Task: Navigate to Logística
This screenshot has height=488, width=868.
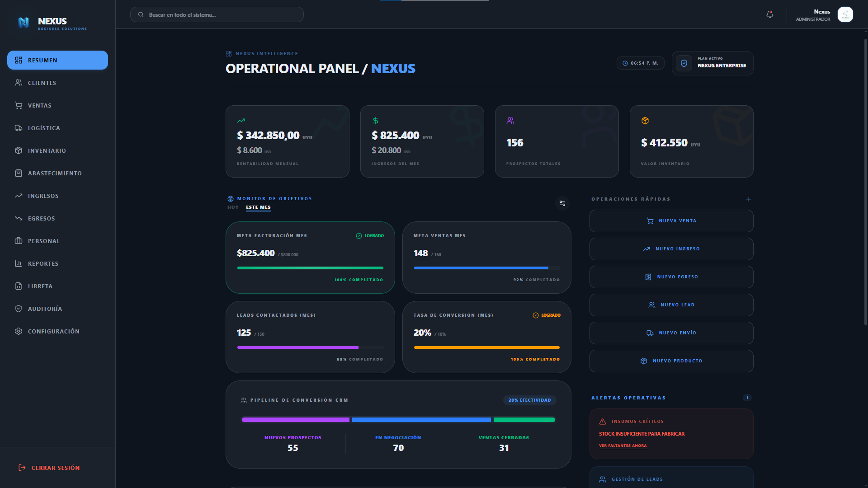Action: (x=57, y=128)
